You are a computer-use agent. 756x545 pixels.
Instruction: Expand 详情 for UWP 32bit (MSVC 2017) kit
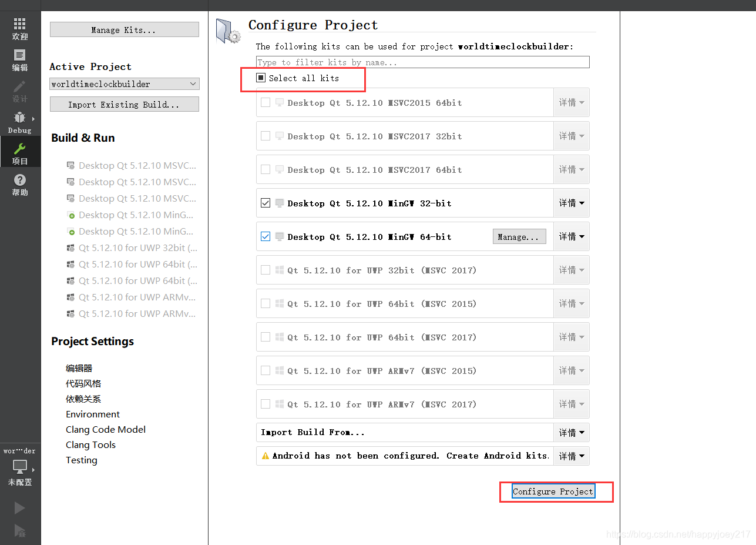coord(572,270)
